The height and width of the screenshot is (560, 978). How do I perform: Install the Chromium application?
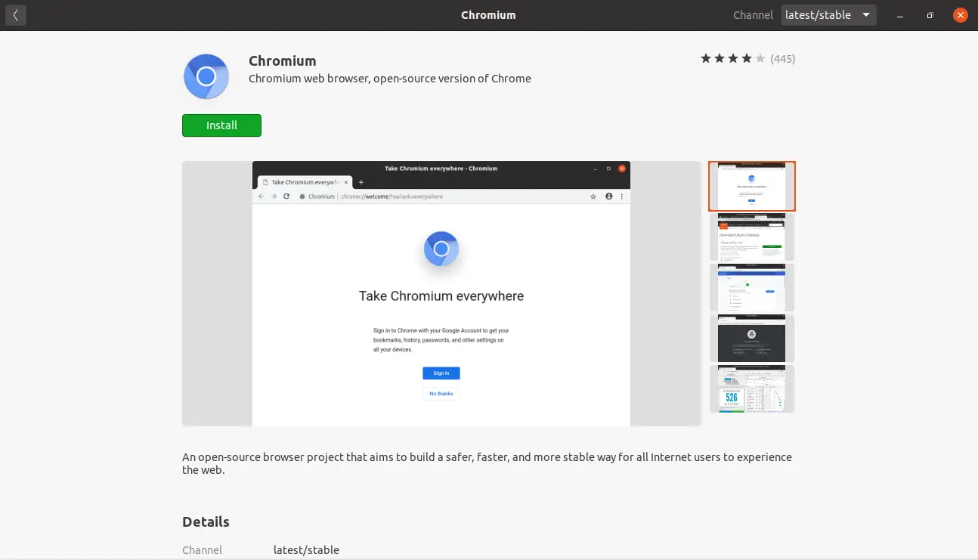click(221, 125)
